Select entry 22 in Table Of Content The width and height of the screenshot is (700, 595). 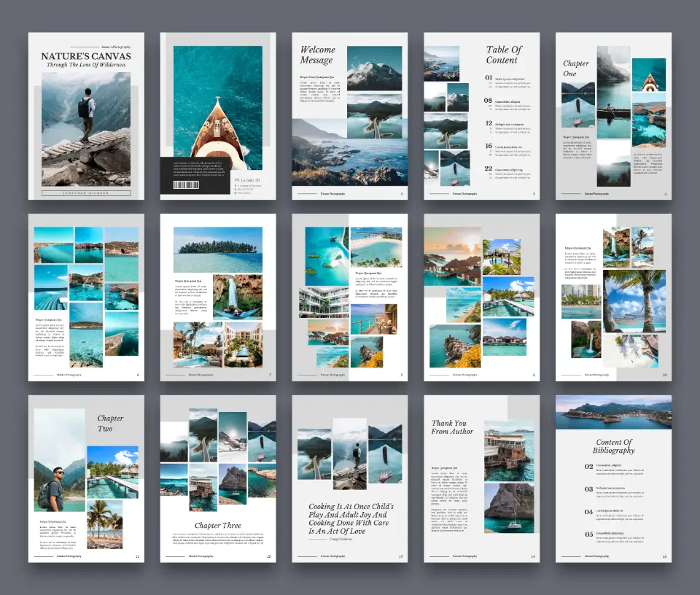(508, 172)
